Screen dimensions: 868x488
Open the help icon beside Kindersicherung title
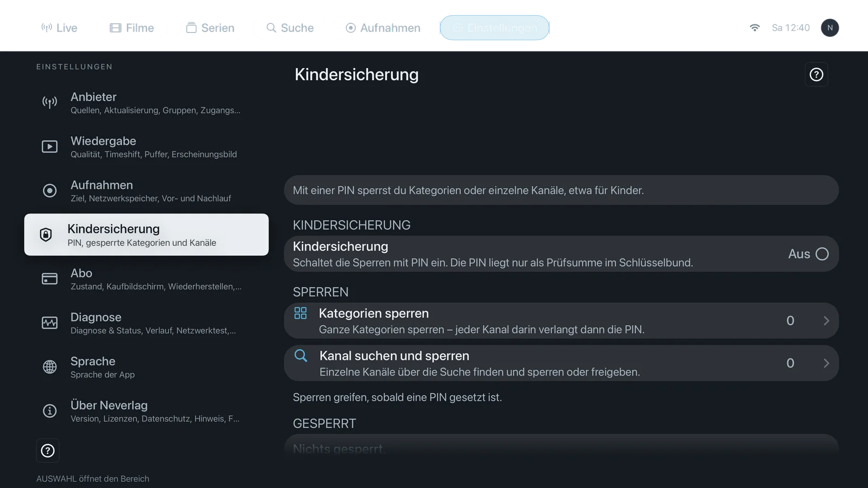point(816,75)
